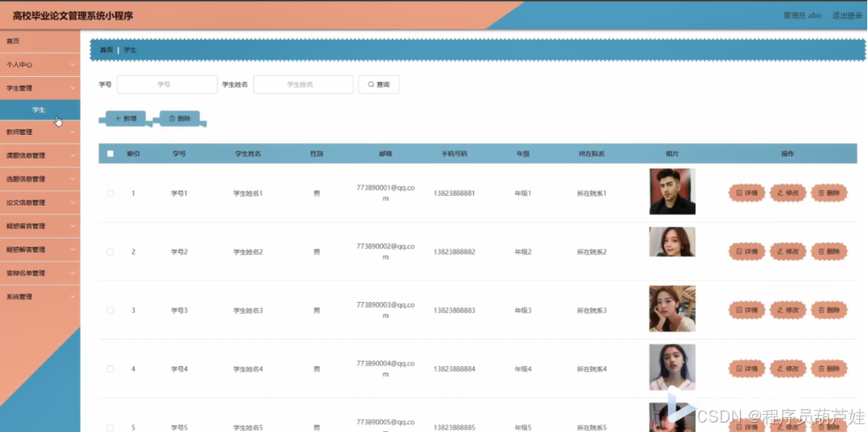Click the 学生姓名4 cell
This screenshot has height=432, width=868.
248,369
